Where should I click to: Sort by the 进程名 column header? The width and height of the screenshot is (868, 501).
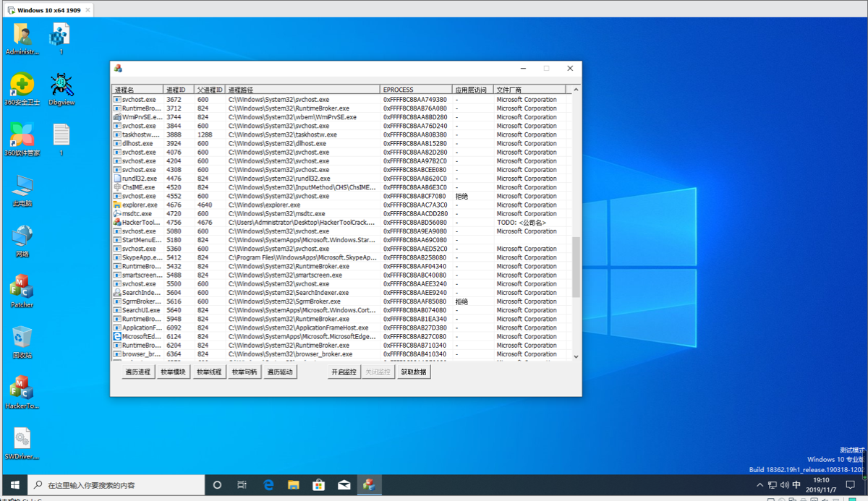coord(137,90)
